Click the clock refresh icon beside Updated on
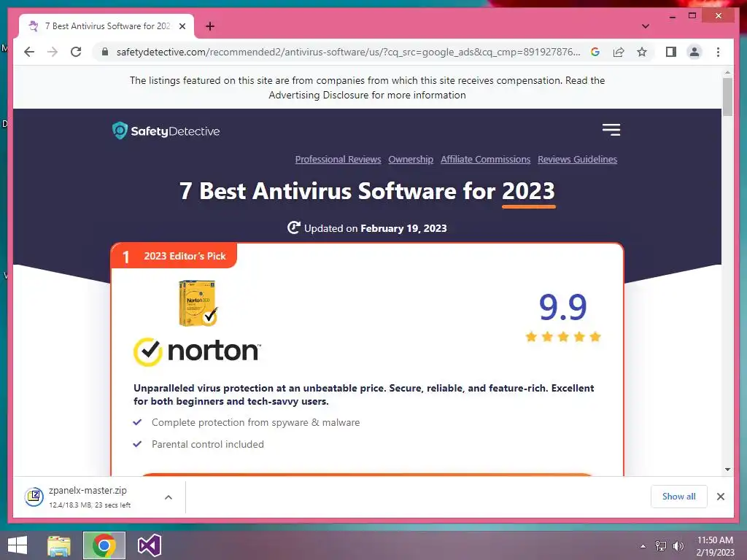 coord(293,227)
